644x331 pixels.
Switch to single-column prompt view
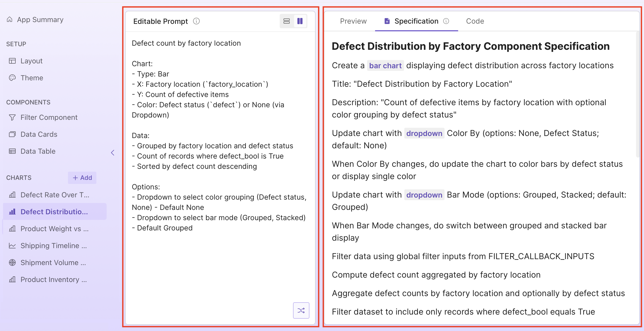click(x=286, y=21)
